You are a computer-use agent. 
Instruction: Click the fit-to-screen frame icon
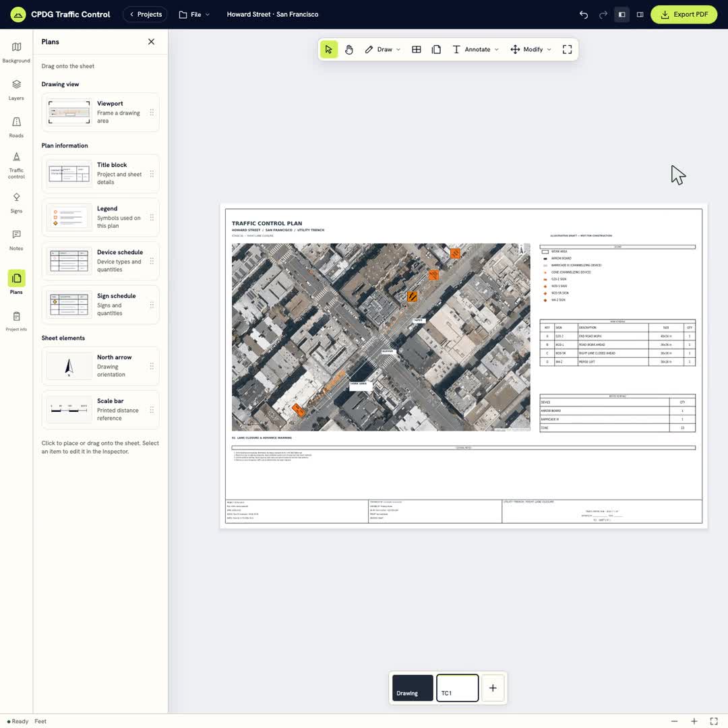coord(568,50)
